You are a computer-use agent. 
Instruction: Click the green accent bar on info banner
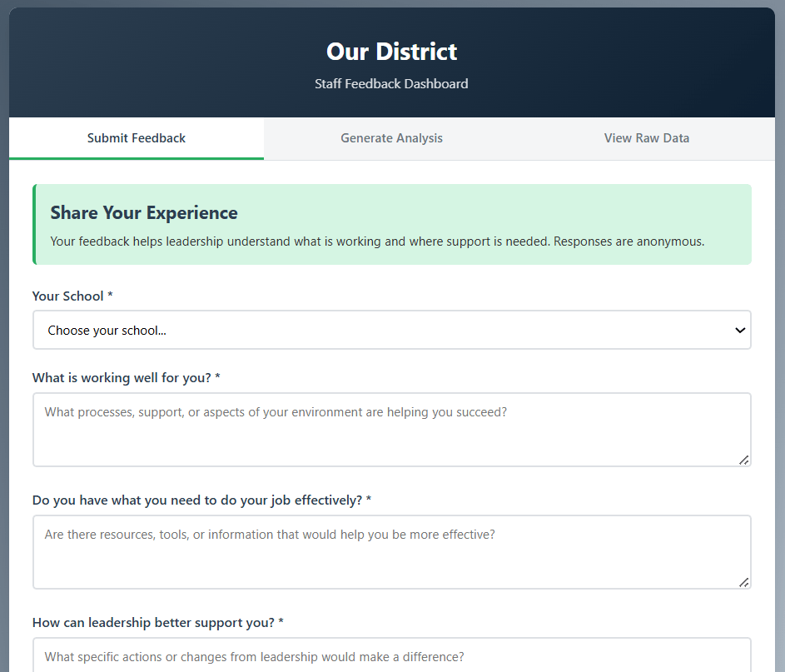pyautogui.click(x=34, y=225)
